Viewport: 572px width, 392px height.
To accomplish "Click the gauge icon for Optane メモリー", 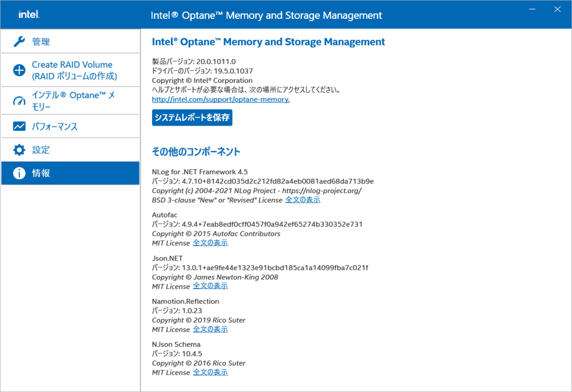I will [19, 101].
